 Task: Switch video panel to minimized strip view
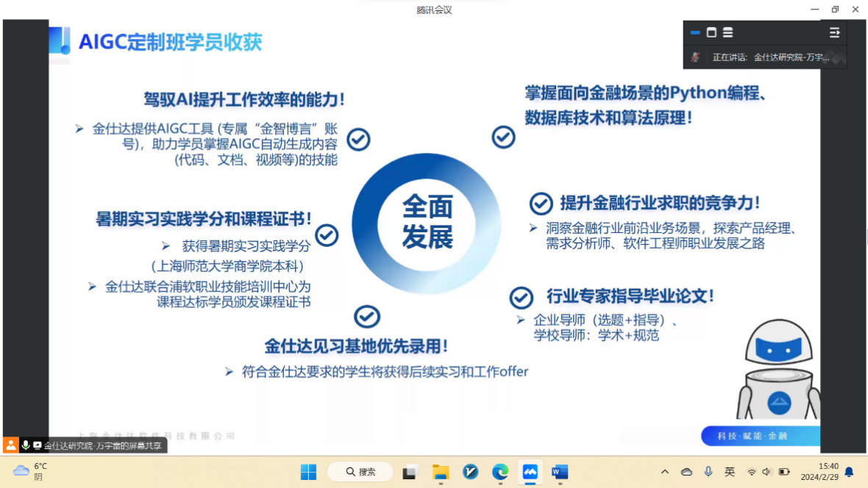[x=695, y=32]
